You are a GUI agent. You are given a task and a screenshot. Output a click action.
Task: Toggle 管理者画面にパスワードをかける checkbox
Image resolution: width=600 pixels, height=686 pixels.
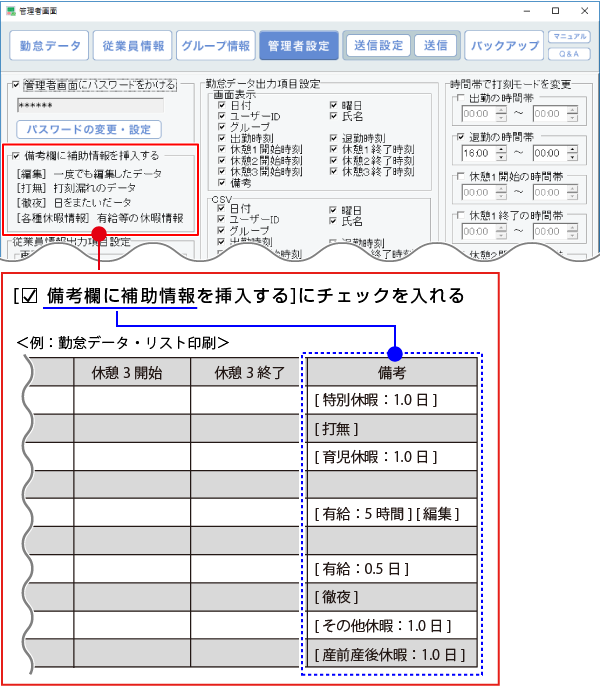coord(16,84)
